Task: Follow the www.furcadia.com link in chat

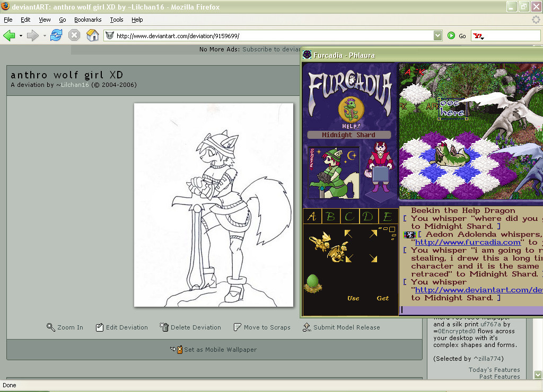Action: (x=468, y=242)
